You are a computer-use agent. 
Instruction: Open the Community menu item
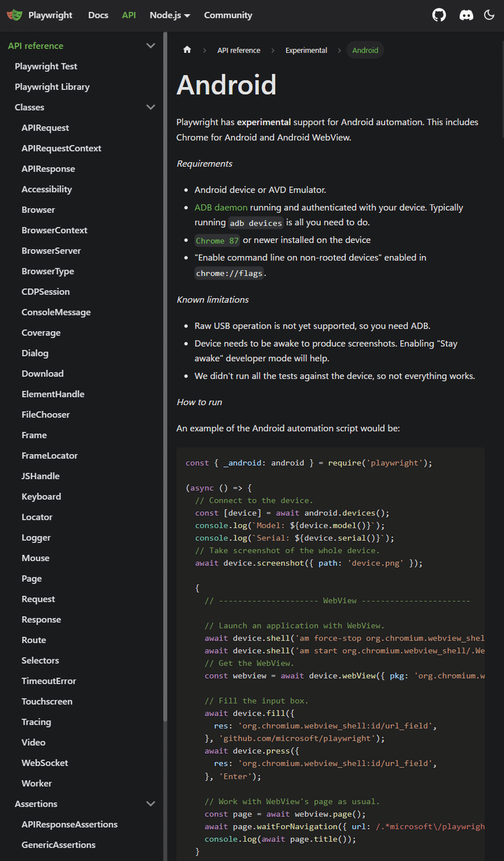[228, 15]
